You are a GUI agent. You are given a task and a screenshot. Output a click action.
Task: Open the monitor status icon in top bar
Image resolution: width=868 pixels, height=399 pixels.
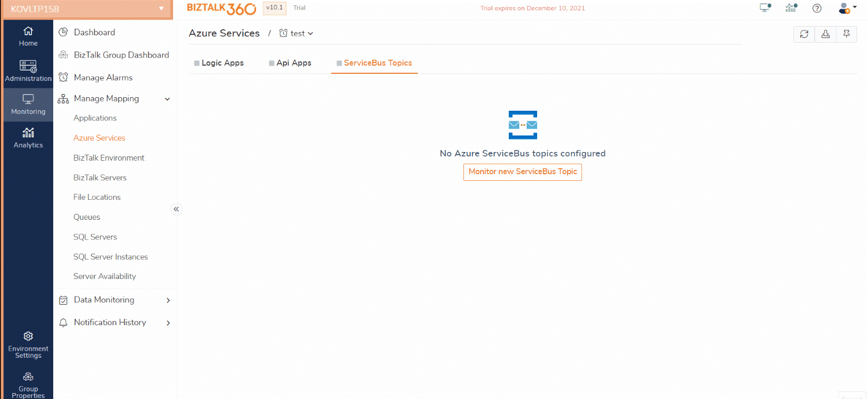[x=765, y=8]
